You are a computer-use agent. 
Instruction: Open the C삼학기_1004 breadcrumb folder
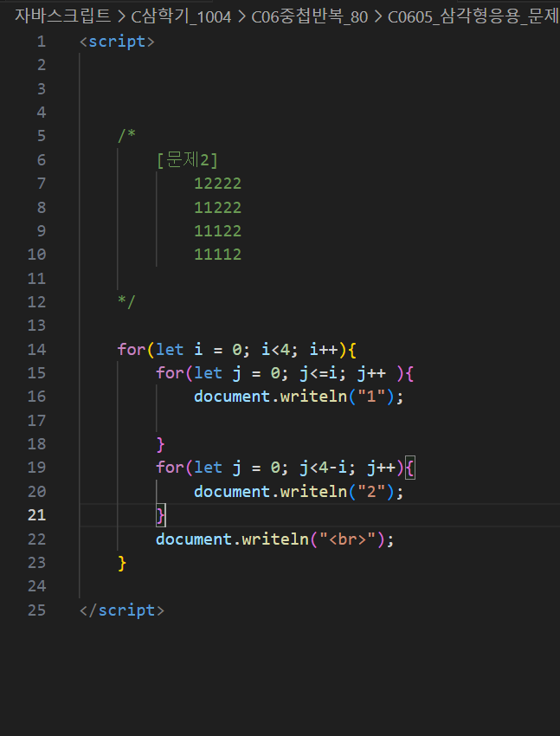click(x=181, y=16)
